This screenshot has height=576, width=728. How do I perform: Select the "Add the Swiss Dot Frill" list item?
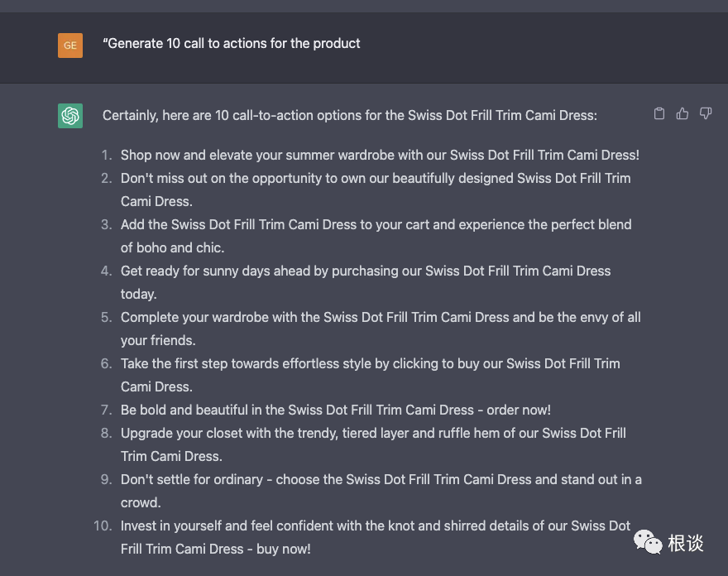(376, 224)
